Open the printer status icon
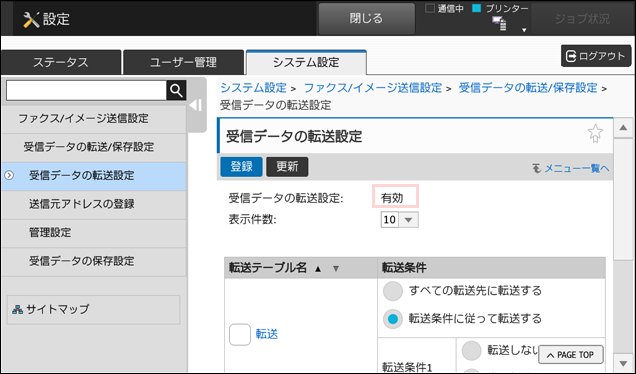The height and width of the screenshot is (374, 636). (499, 24)
